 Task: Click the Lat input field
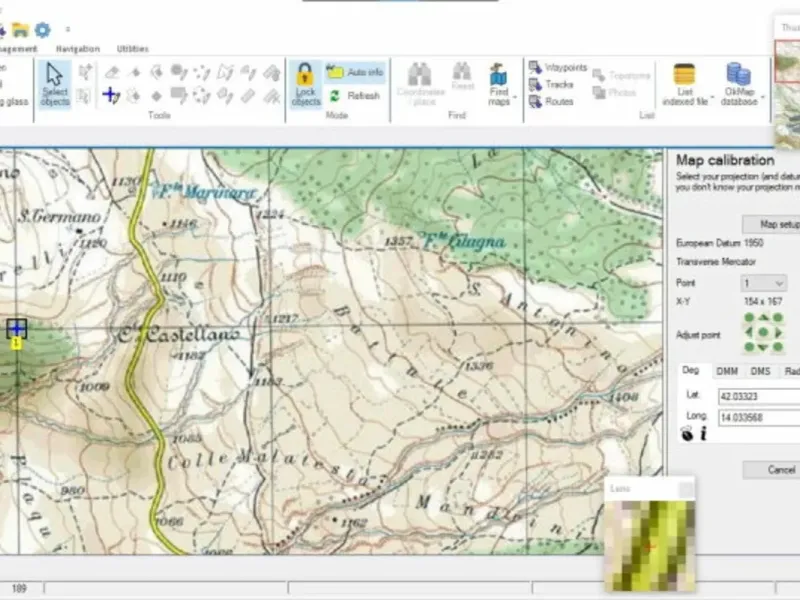759,396
